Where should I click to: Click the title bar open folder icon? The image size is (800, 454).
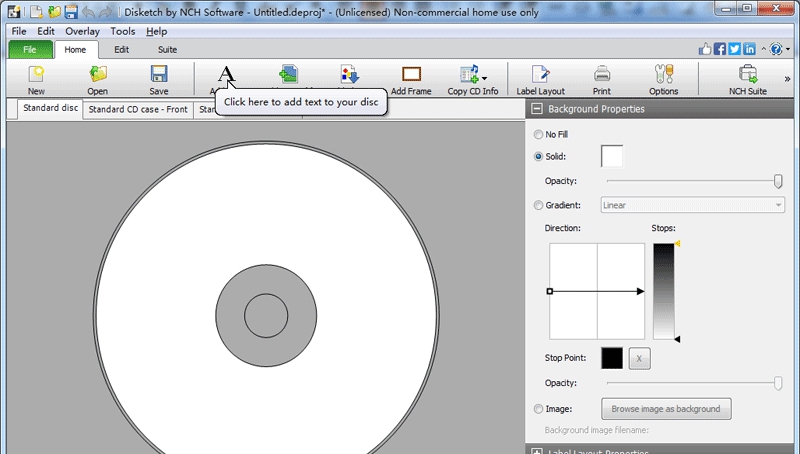pyautogui.click(x=54, y=12)
